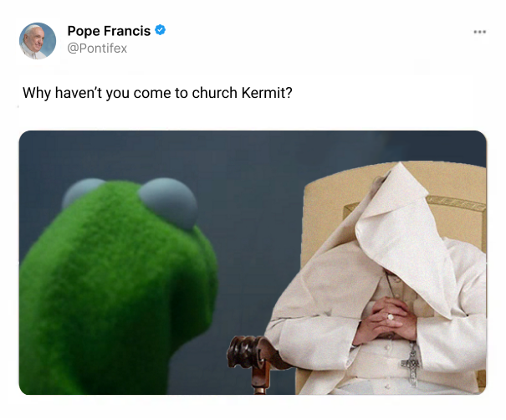Select the tweet text about church
506x420 pixels.
[157, 93]
